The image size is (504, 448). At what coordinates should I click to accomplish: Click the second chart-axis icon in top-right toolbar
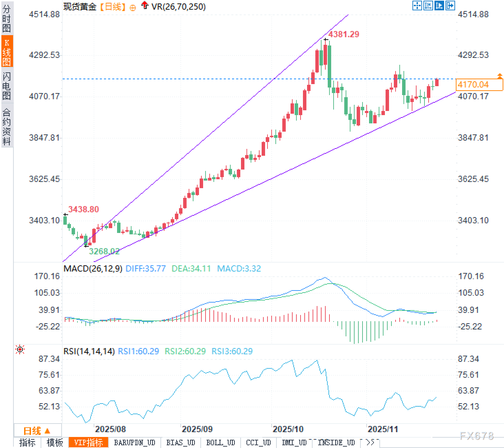(x=428, y=6)
